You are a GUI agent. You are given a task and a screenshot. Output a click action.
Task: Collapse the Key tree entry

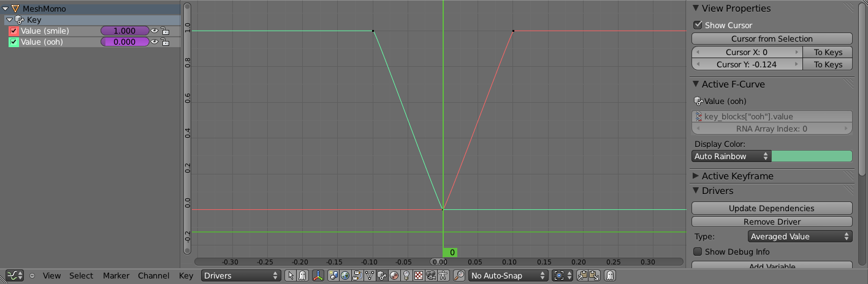click(x=10, y=20)
